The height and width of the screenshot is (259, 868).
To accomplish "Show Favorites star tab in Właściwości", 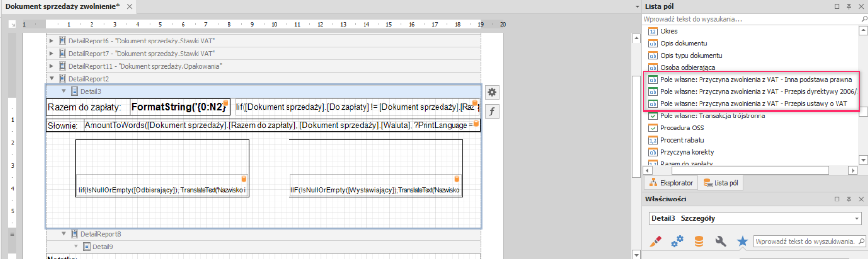I will tap(742, 241).
